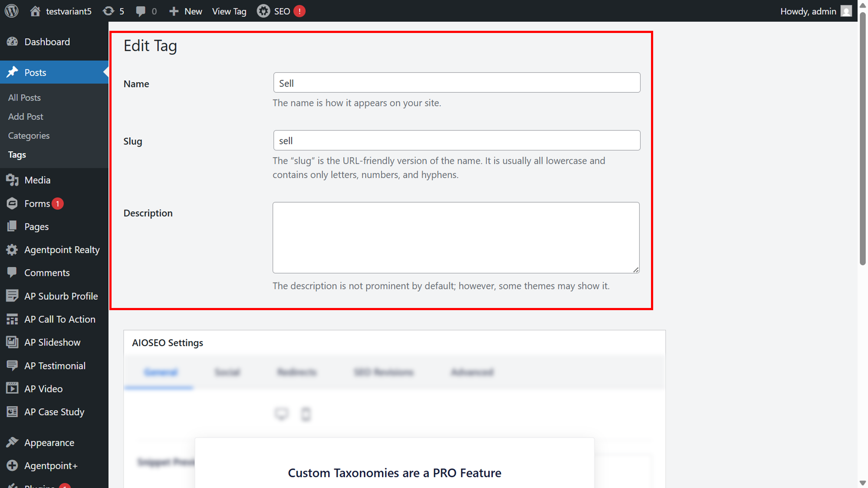Click the AP Slideshow icon
The width and height of the screenshot is (868, 488).
tap(12, 342)
